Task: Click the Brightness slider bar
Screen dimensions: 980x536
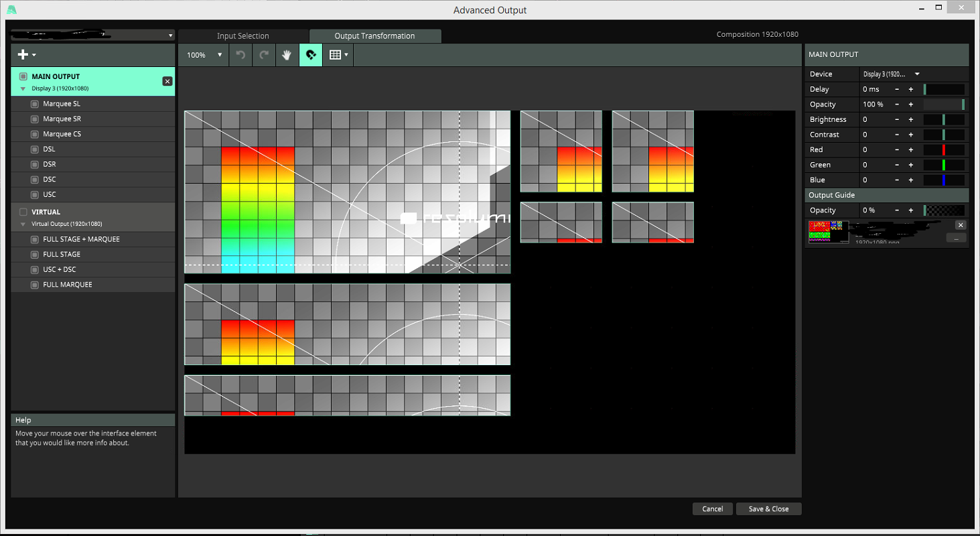Action: 943,120
